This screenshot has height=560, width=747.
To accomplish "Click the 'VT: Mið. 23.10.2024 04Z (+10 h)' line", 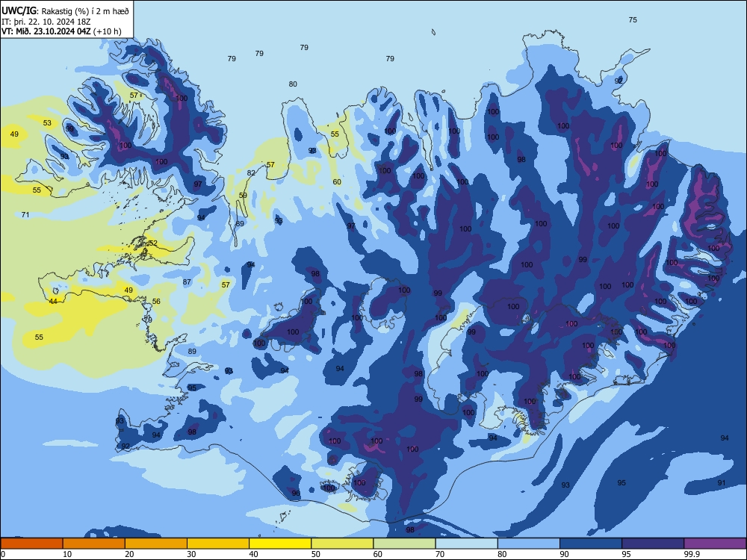I will (x=61, y=31).
